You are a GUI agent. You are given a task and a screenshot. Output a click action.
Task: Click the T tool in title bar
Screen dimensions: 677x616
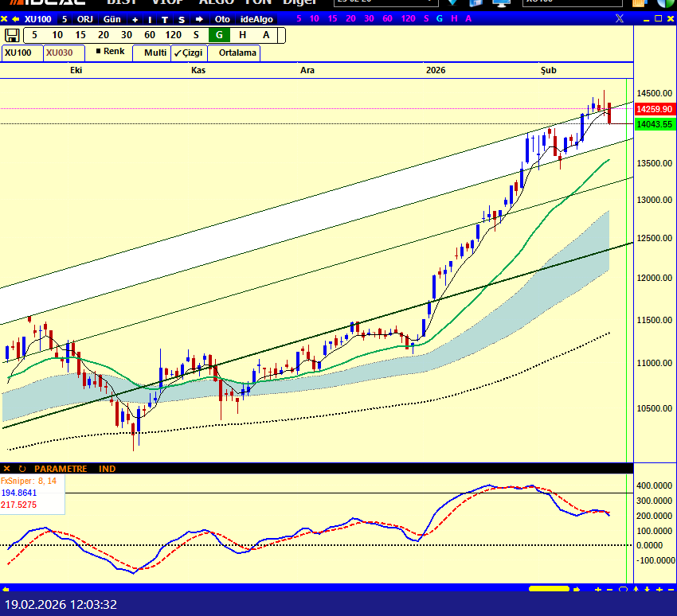(x=165, y=19)
